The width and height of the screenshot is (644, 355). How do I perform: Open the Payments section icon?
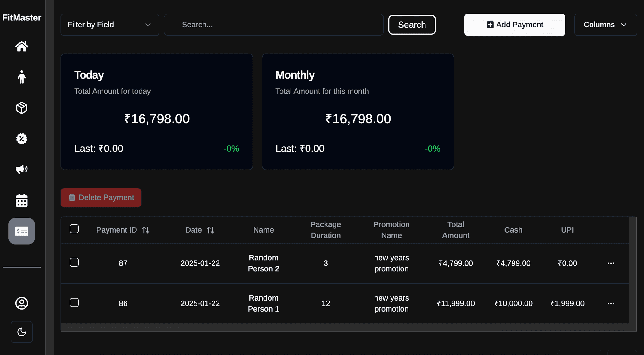tap(21, 231)
